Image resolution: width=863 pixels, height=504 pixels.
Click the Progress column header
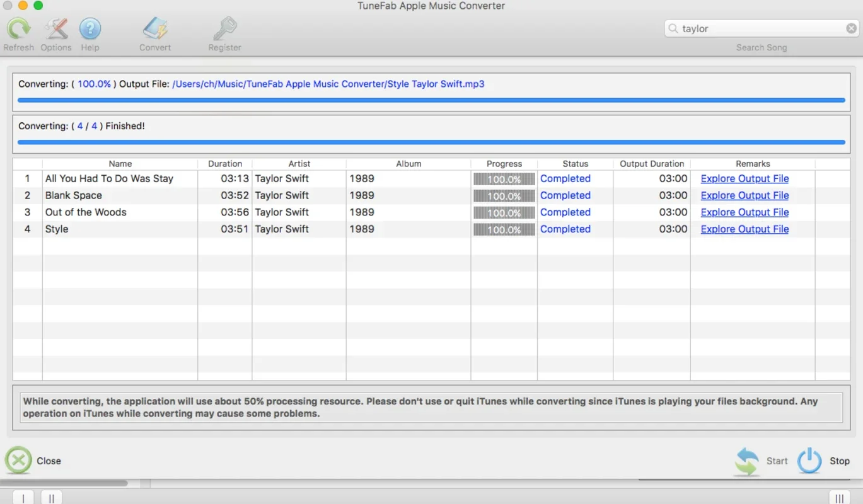pos(504,164)
